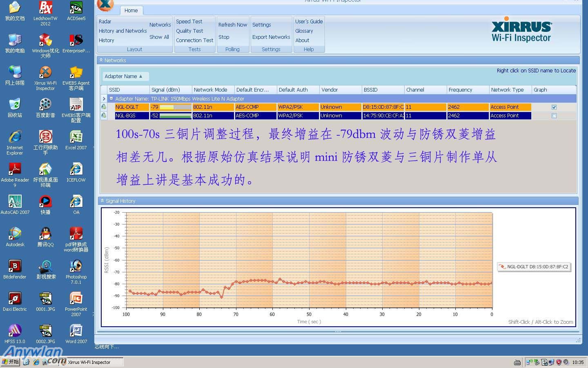Screen dimensions: 588x368
Task: Collapse the Signal History panel
Action: pos(102,201)
